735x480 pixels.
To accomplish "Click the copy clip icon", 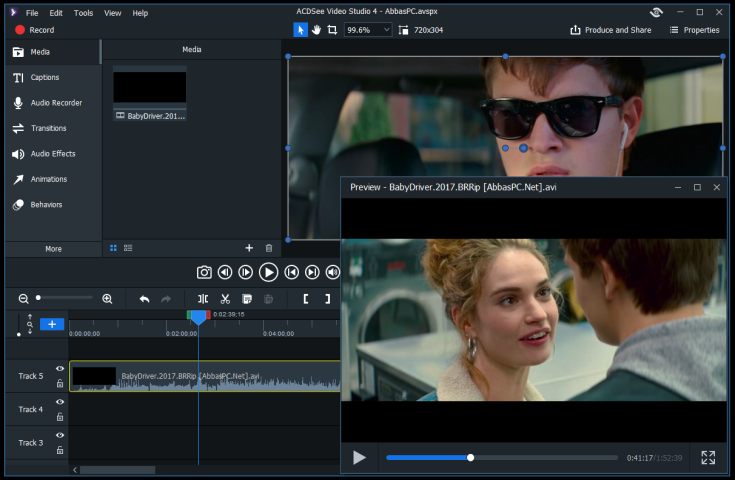I will point(247,299).
